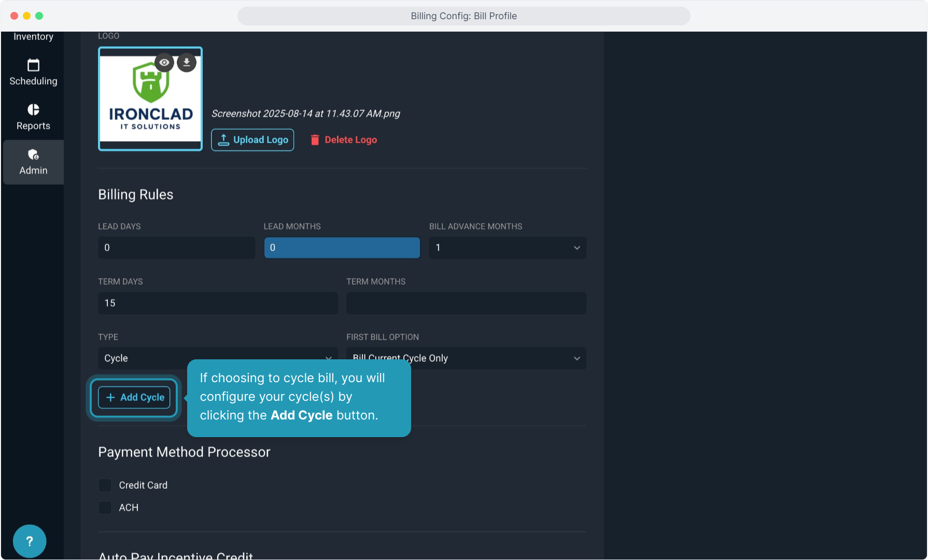
Task: Click the trash icon beside Delete Logo
Action: (315, 140)
